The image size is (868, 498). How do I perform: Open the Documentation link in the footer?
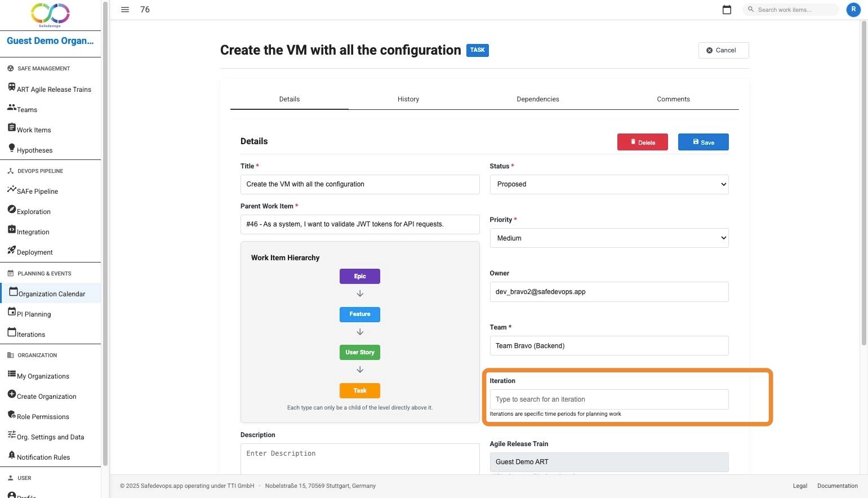tap(837, 485)
